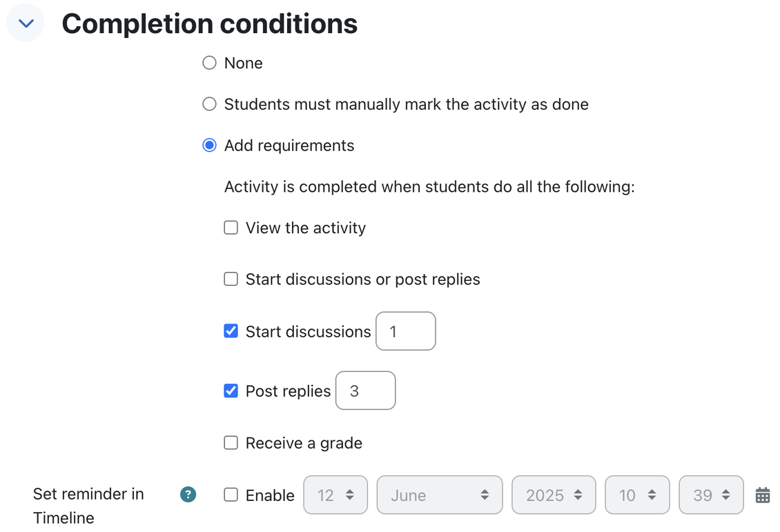
Task: Open the day dropdown showing 12
Action: point(335,495)
